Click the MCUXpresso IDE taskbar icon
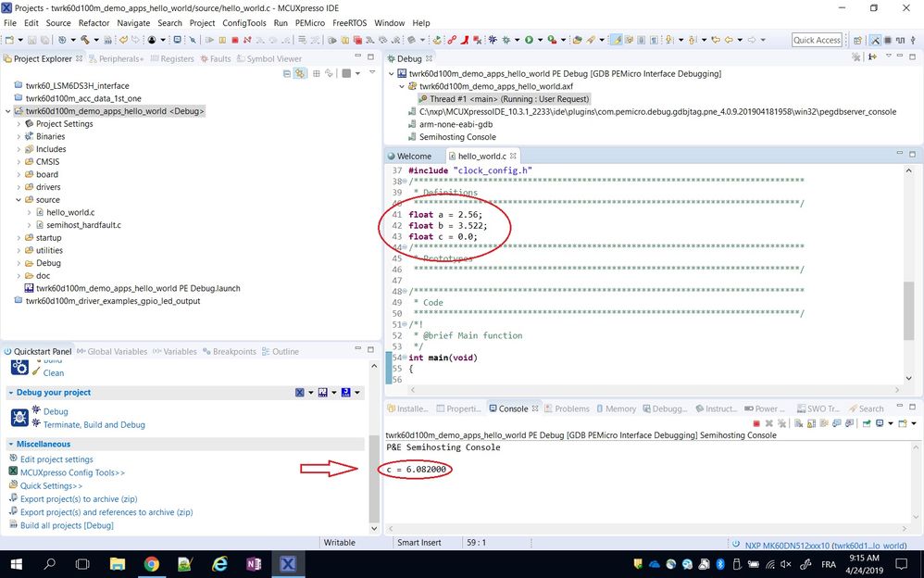This screenshot has width=924, height=578. pyautogui.click(x=288, y=564)
